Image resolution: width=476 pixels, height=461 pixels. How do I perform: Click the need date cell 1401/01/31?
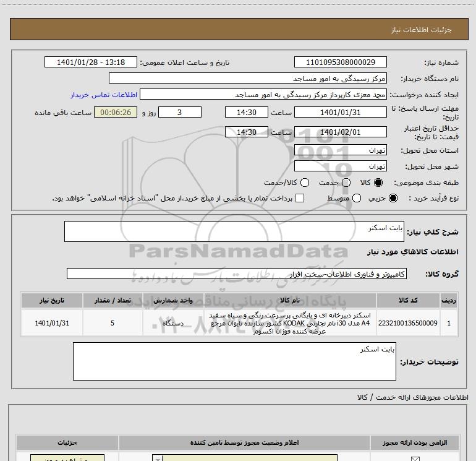[x=52, y=323]
